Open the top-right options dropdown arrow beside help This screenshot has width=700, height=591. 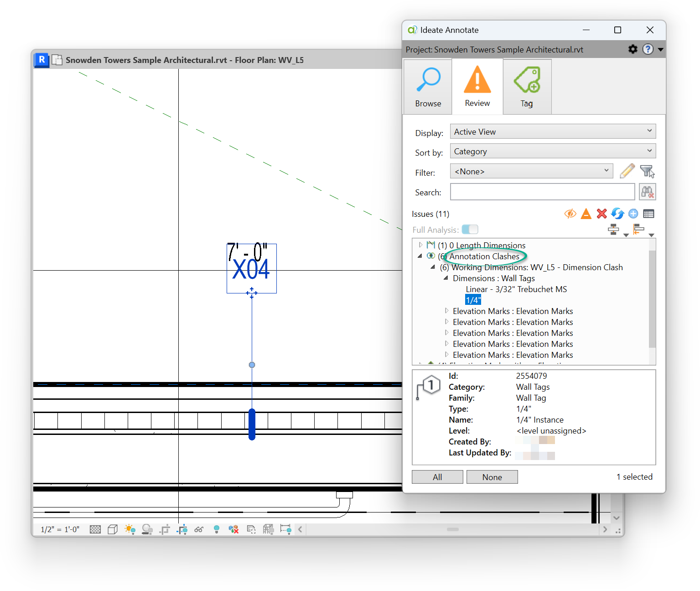coord(660,49)
